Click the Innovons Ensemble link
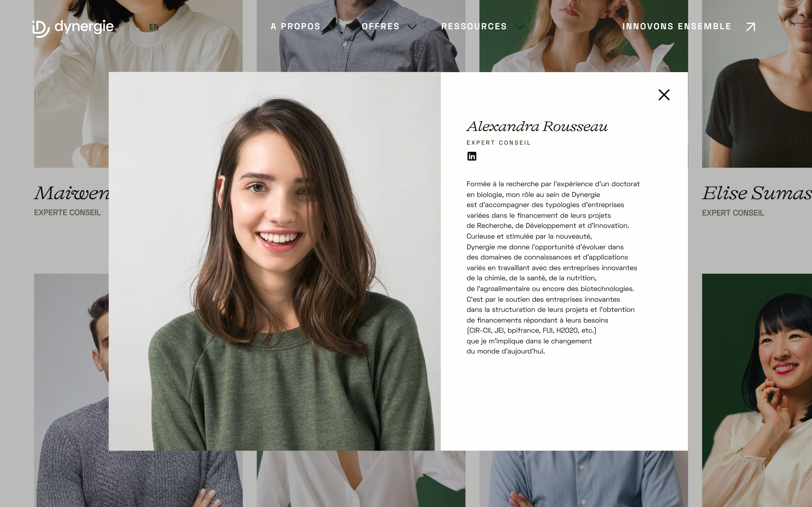The width and height of the screenshot is (812, 507). click(x=676, y=26)
